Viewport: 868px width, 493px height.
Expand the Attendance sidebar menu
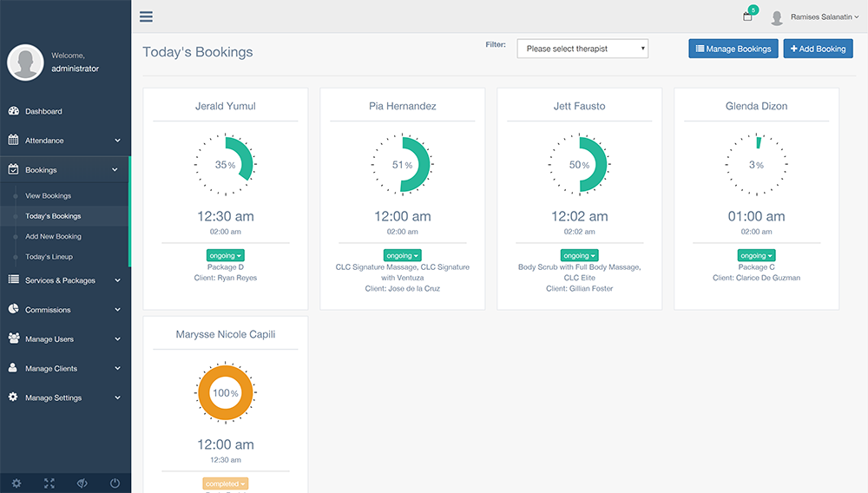pyautogui.click(x=65, y=141)
